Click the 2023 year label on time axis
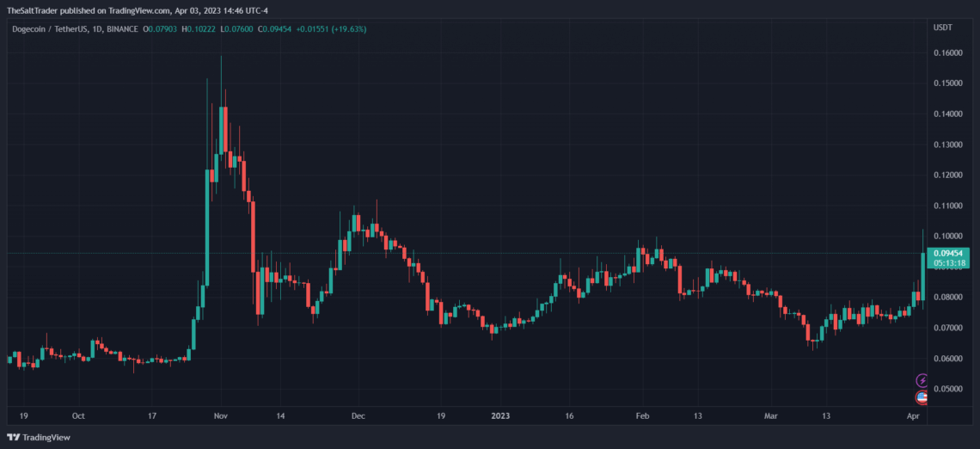The image size is (980, 449). click(500, 415)
